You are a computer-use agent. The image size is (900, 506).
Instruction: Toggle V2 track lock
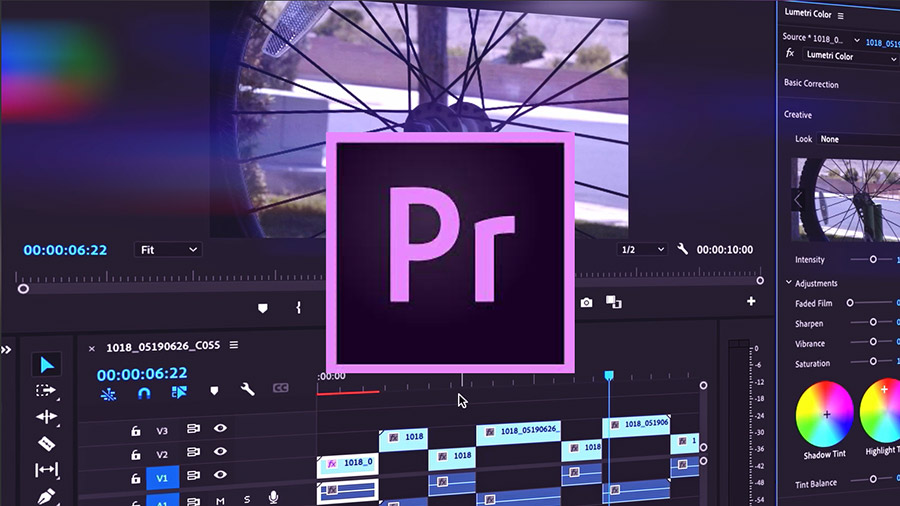coord(135,454)
